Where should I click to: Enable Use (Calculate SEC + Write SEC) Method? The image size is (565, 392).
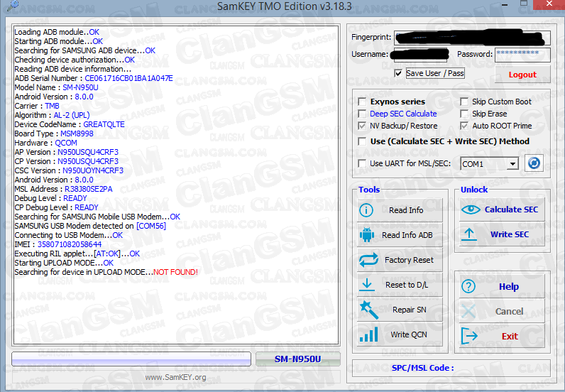[362, 141]
